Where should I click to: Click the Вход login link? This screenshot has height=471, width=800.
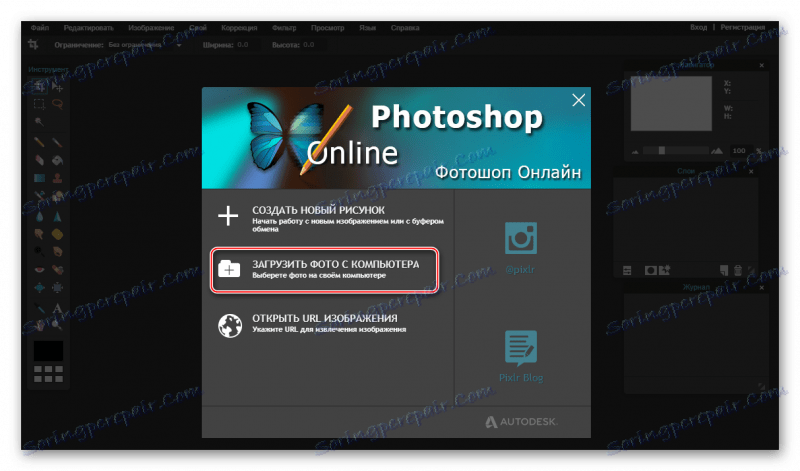click(698, 27)
